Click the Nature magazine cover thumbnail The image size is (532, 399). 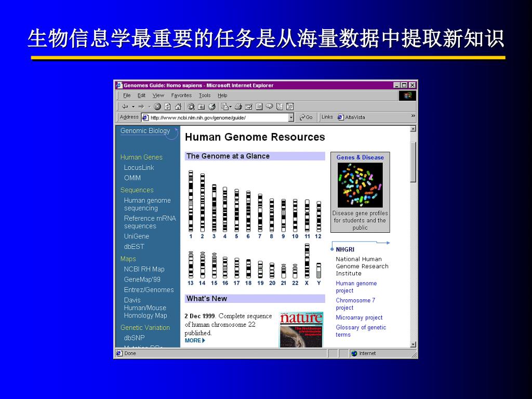301,329
